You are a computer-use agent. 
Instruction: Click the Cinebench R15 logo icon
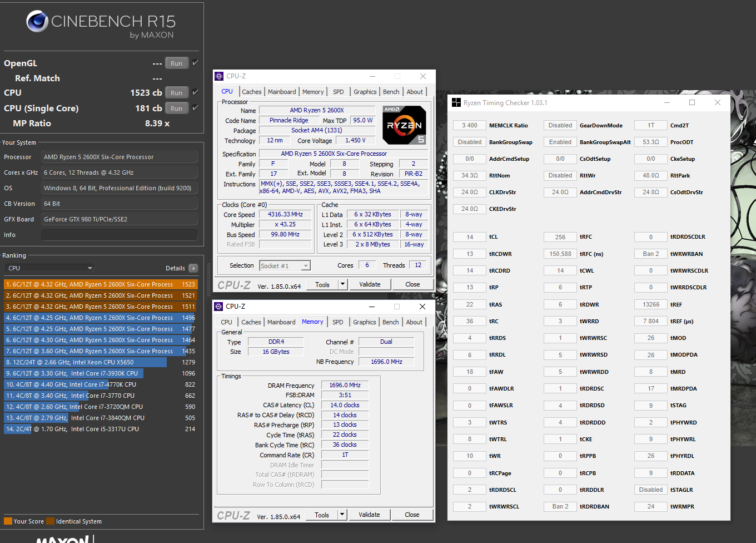(x=37, y=21)
